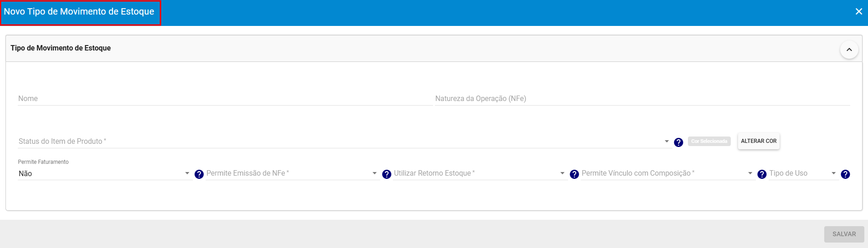Click the Tipo de Movimento de Estoque panel heading
The width and height of the screenshot is (868, 248).
tap(61, 48)
